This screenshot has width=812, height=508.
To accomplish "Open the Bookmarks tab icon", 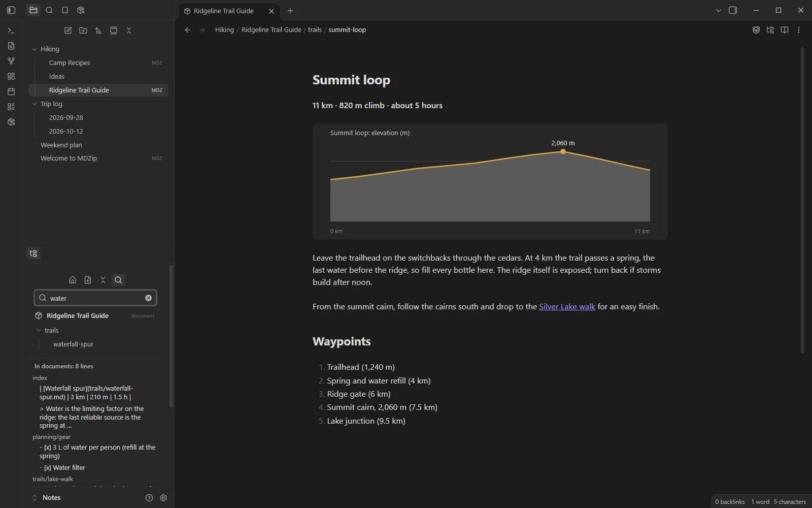I will point(65,10).
